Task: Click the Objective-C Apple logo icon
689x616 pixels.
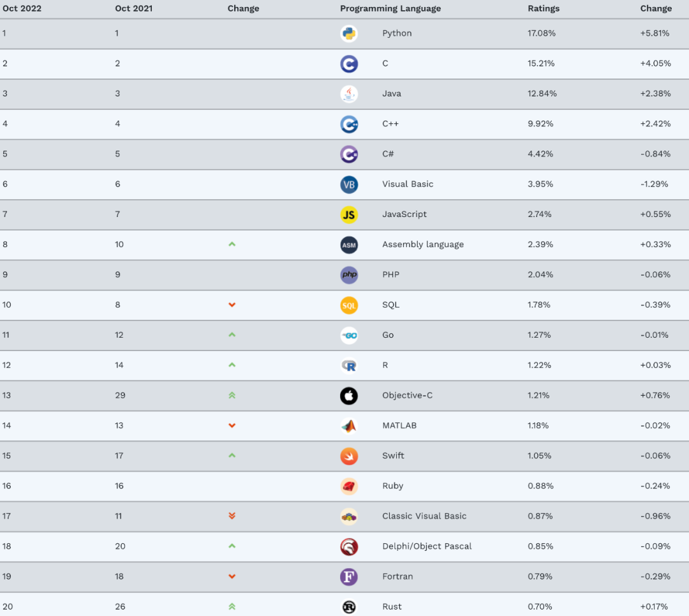Action: pyautogui.click(x=349, y=396)
